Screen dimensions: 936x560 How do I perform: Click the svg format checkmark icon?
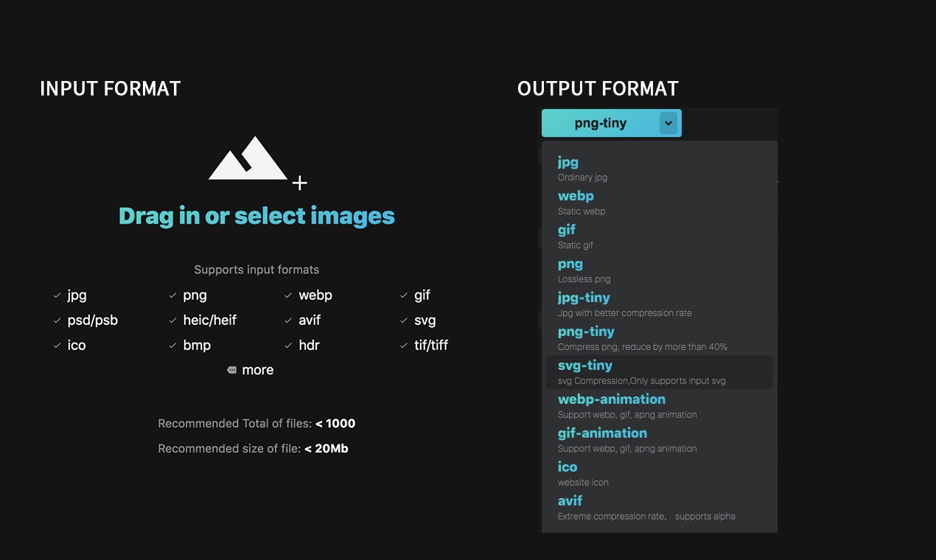(402, 321)
